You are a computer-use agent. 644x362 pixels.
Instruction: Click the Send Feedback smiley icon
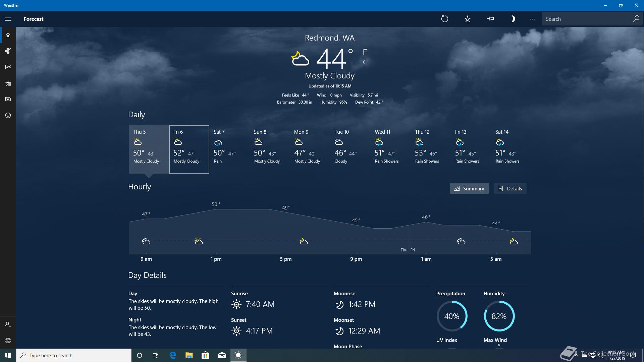pos(8,115)
